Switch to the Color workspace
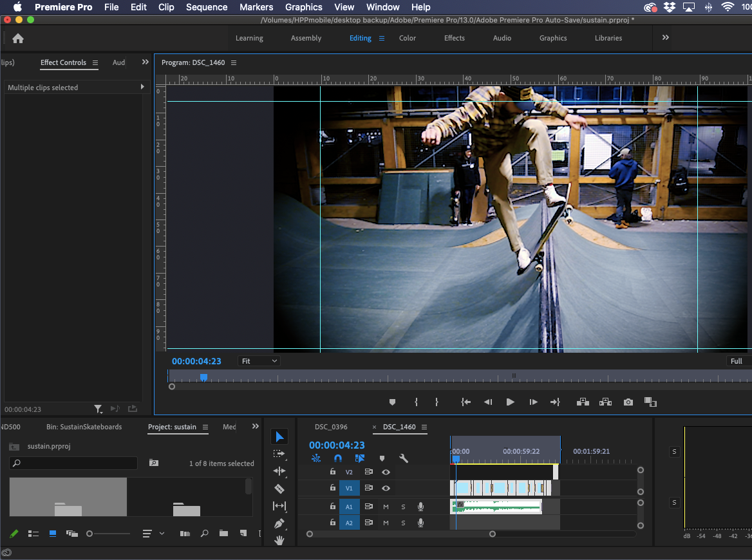This screenshot has width=752, height=560. pos(407,38)
